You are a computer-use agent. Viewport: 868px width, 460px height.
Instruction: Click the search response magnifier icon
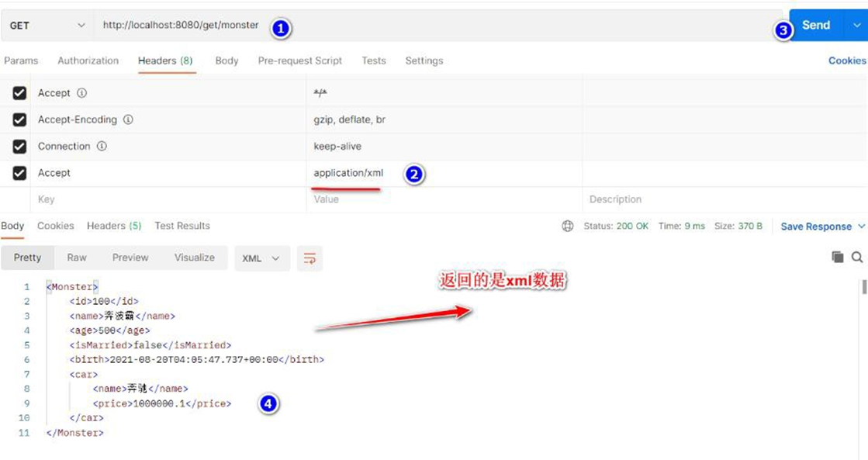(856, 257)
